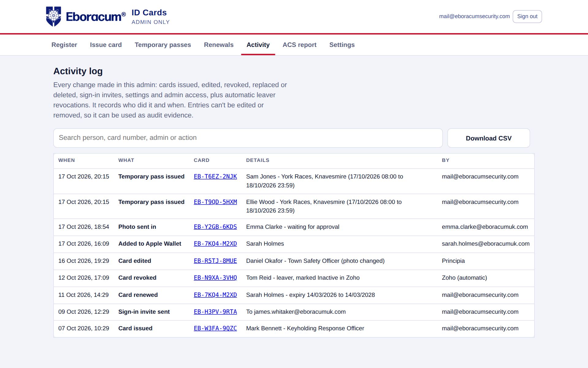Click the CARD column header

click(x=202, y=160)
